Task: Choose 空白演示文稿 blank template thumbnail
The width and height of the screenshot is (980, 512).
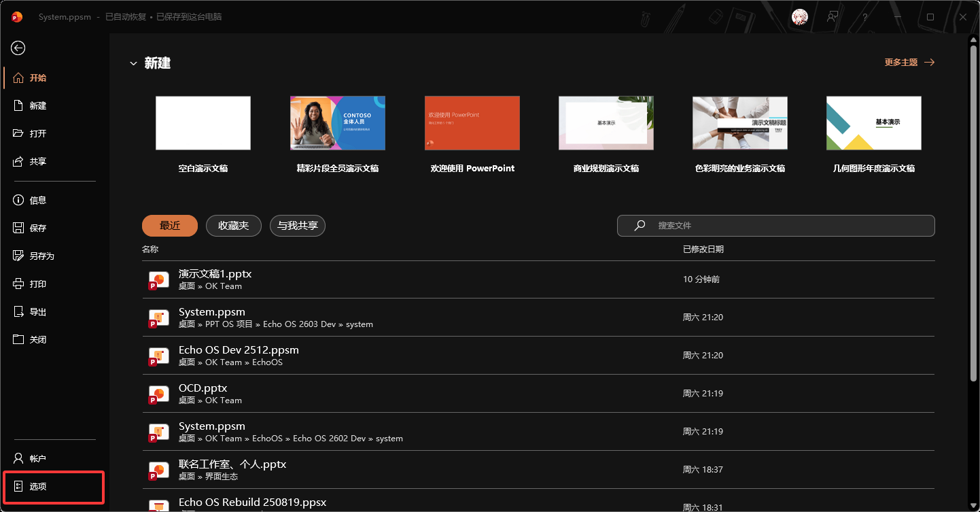Action: coord(203,123)
